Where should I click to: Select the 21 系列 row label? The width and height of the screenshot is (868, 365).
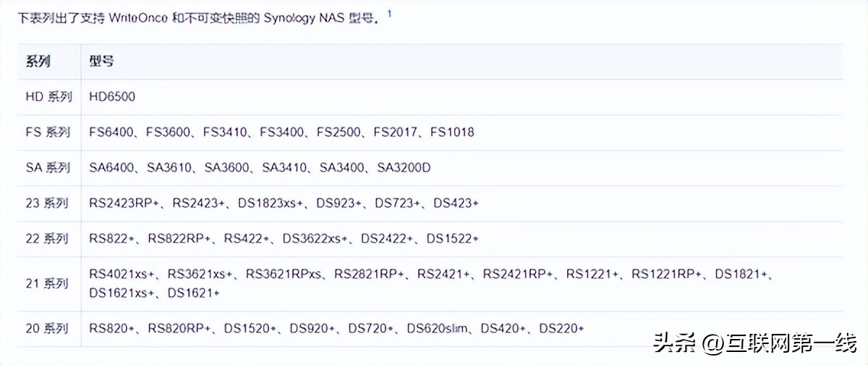47,283
